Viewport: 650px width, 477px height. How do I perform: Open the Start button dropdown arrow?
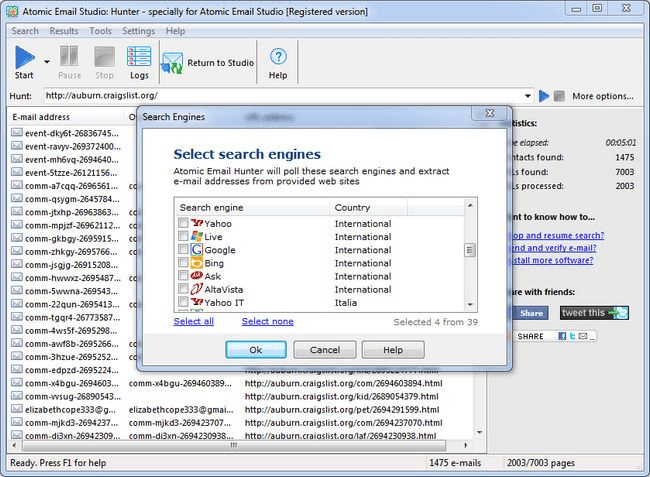pyautogui.click(x=47, y=62)
